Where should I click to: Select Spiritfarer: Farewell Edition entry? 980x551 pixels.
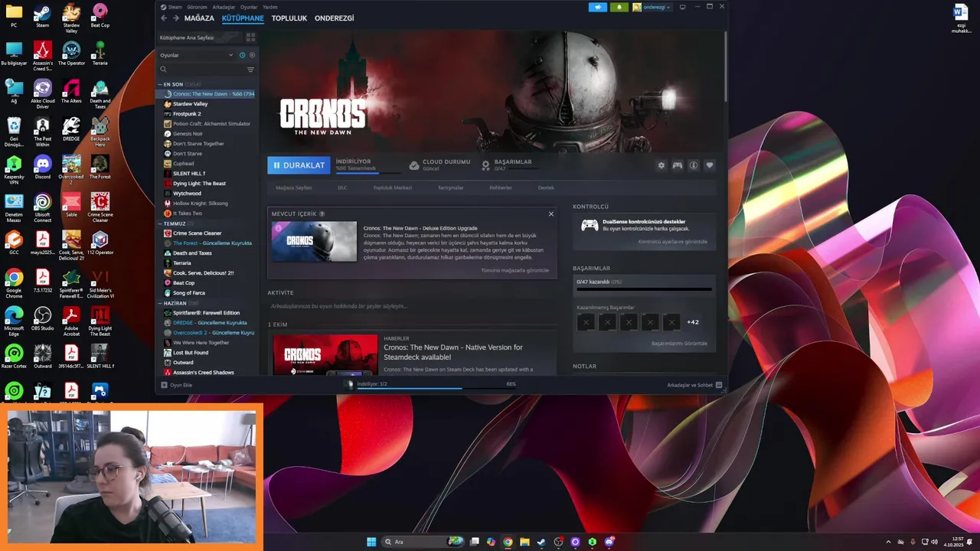pyautogui.click(x=207, y=313)
